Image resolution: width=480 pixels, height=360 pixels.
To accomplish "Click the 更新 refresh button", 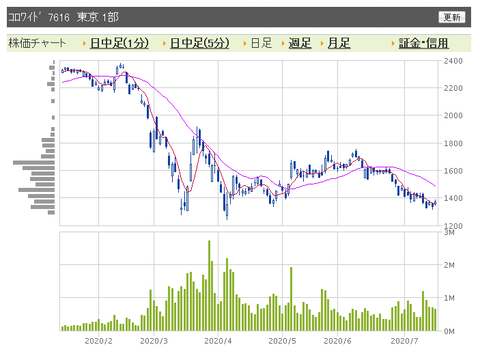I will 452,17.
